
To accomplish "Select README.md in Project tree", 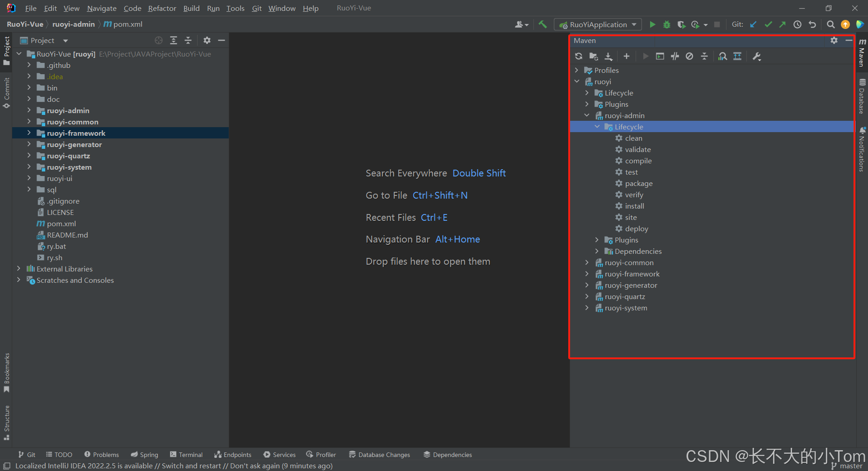I will (67, 235).
